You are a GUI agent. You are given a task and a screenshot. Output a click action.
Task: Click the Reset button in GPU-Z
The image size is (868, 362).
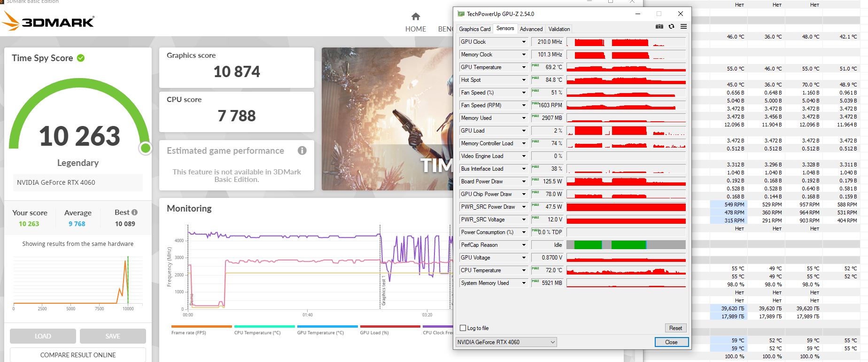click(675, 328)
